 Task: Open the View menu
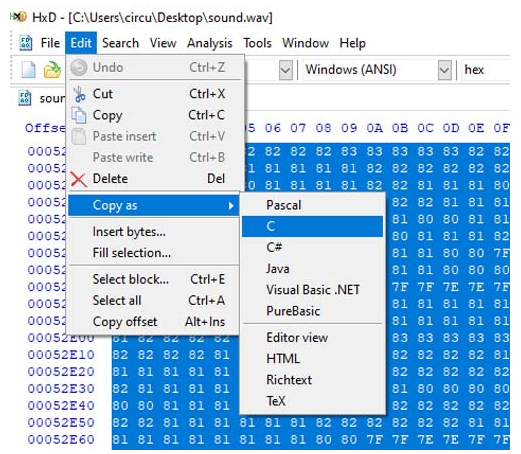click(x=163, y=43)
